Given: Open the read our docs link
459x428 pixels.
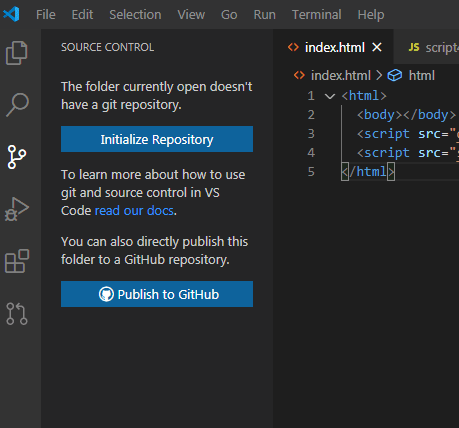Looking at the screenshot, I should (x=134, y=211).
